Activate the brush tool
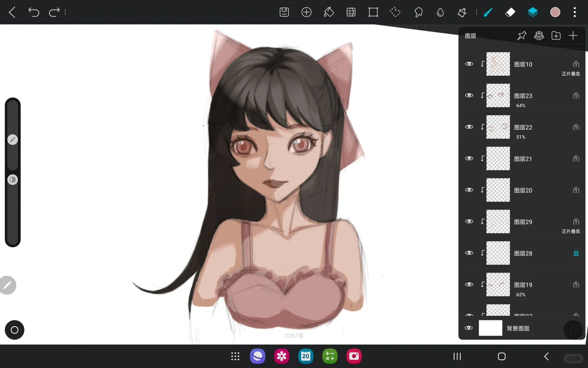 [x=488, y=12]
